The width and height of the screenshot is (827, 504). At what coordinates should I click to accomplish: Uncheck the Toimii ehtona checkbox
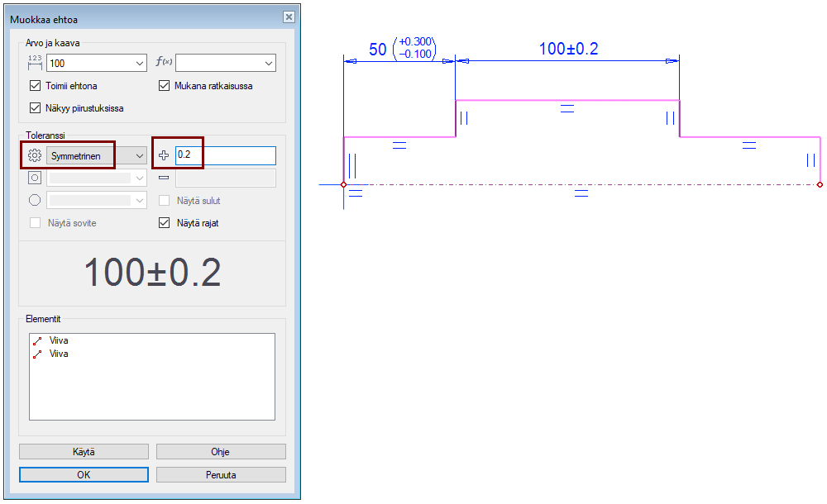click(x=35, y=86)
